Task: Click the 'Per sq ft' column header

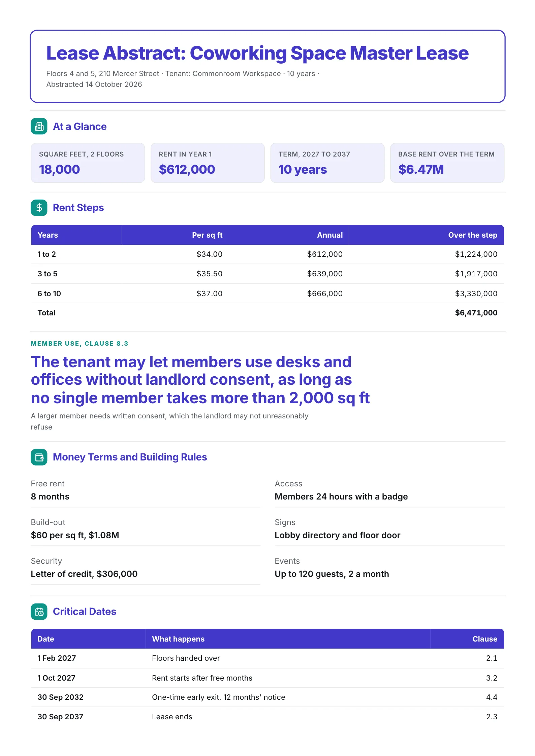Action: coord(207,235)
